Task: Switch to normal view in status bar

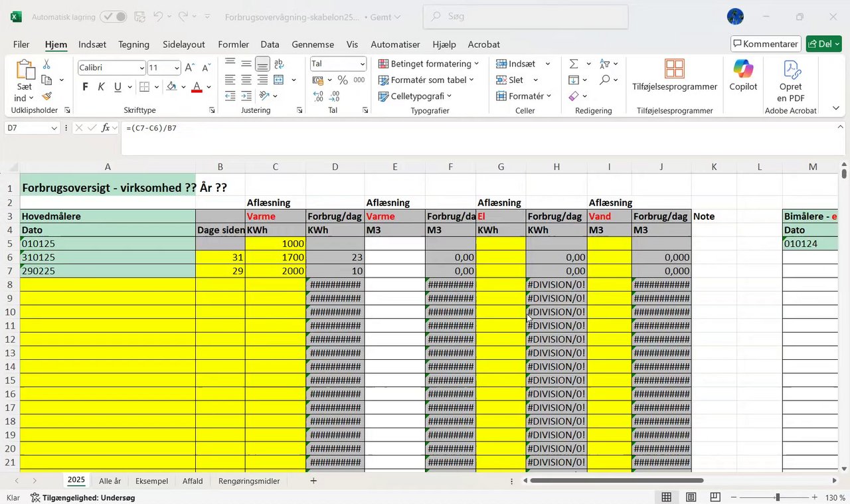Action: pyautogui.click(x=666, y=497)
